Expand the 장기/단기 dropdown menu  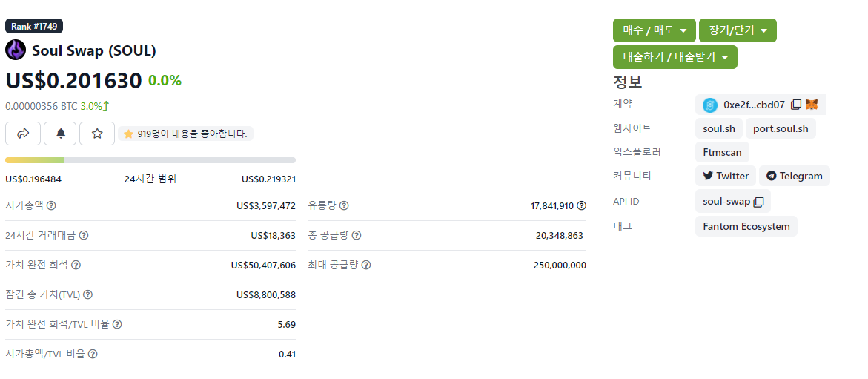pyautogui.click(x=737, y=30)
